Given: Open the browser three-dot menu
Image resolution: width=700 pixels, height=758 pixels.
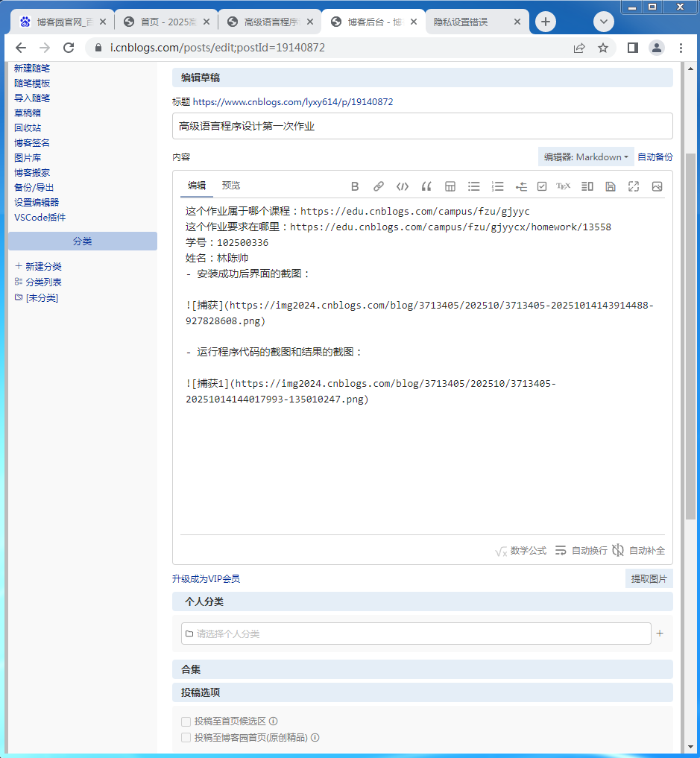Looking at the screenshot, I should [x=681, y=48].
